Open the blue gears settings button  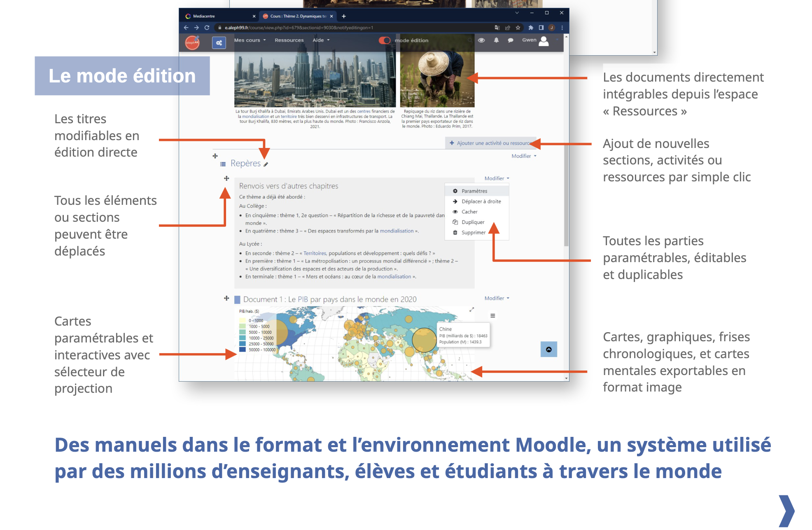(x=219, y=42)
